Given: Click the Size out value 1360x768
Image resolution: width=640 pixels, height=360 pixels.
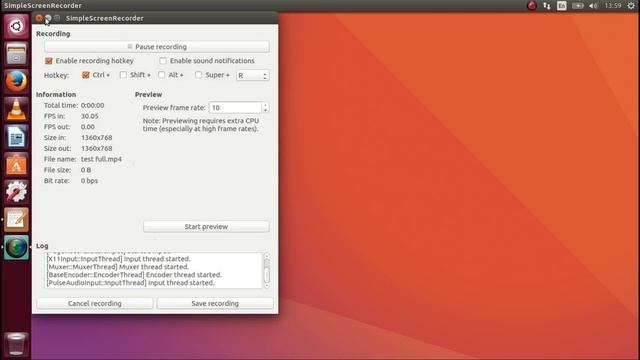Looking at the screenshot, I should (x=96, y=148).
